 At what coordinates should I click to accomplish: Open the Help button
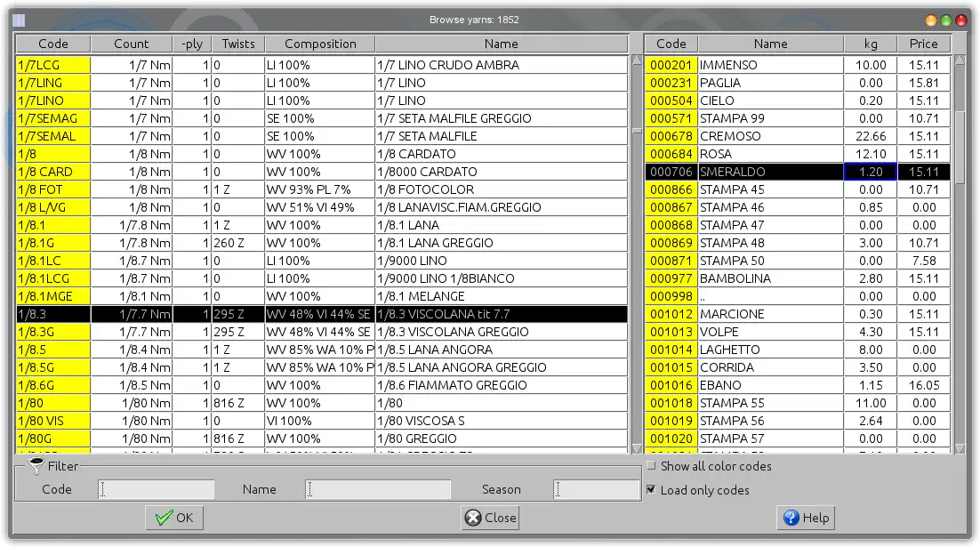pos(807,518)
